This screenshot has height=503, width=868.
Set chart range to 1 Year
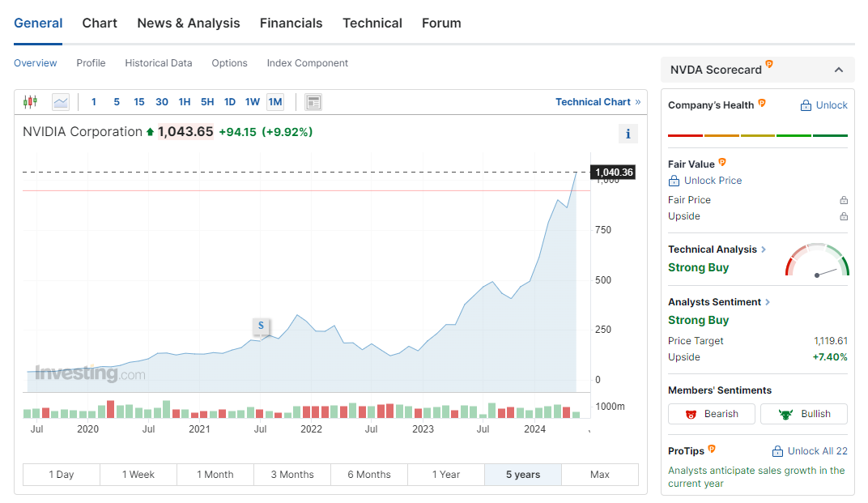coord(445,475)
